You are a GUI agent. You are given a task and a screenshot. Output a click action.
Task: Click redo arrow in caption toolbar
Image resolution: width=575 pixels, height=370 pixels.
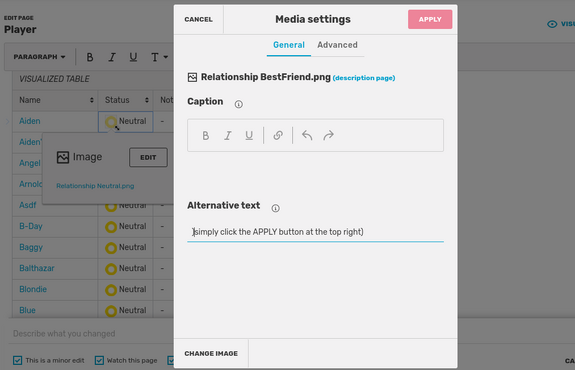click(329, 135)
